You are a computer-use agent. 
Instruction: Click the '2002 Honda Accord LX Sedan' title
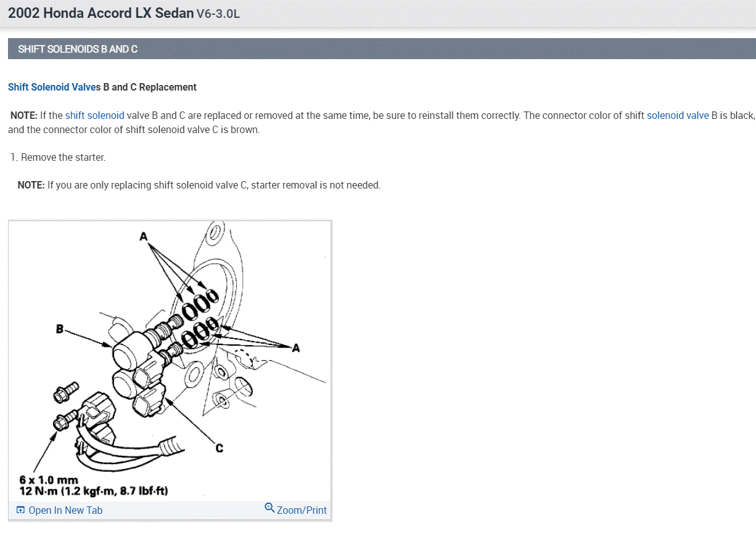101,13
